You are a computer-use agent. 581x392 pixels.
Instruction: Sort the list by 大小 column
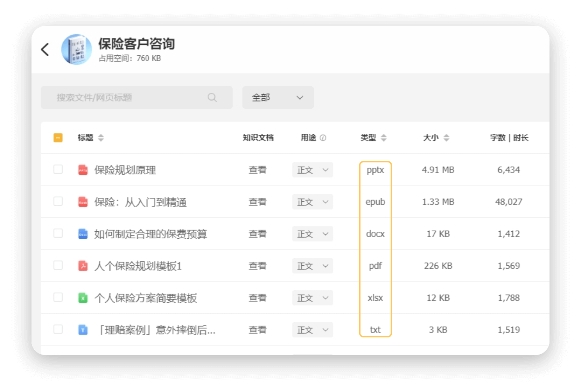[x=446, y=138]
